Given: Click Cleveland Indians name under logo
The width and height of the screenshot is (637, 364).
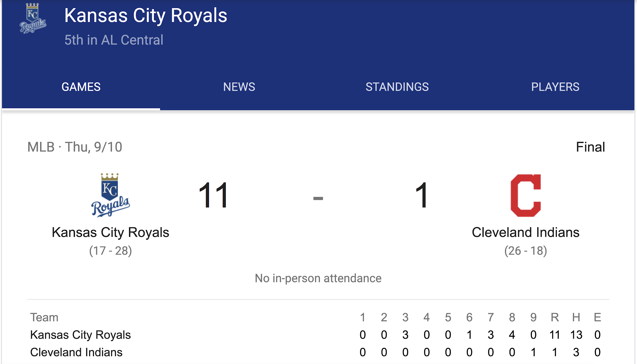Looking at the screenshot, I should point(525,233).
